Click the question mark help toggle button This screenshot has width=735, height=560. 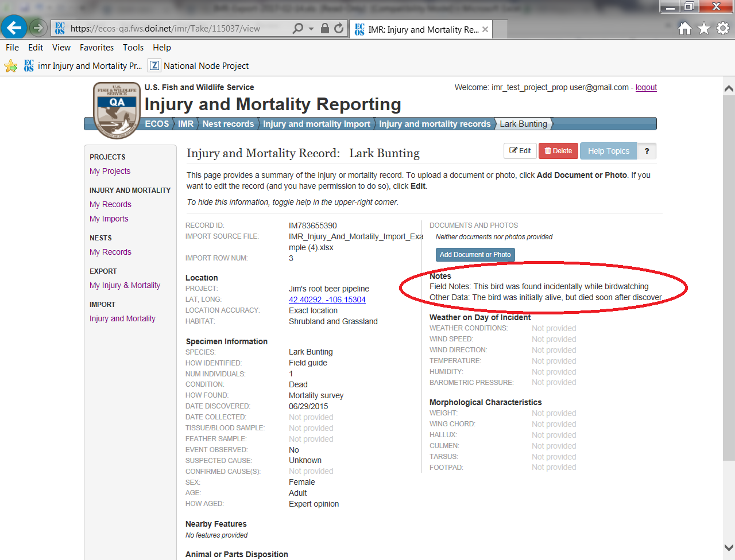647,151
